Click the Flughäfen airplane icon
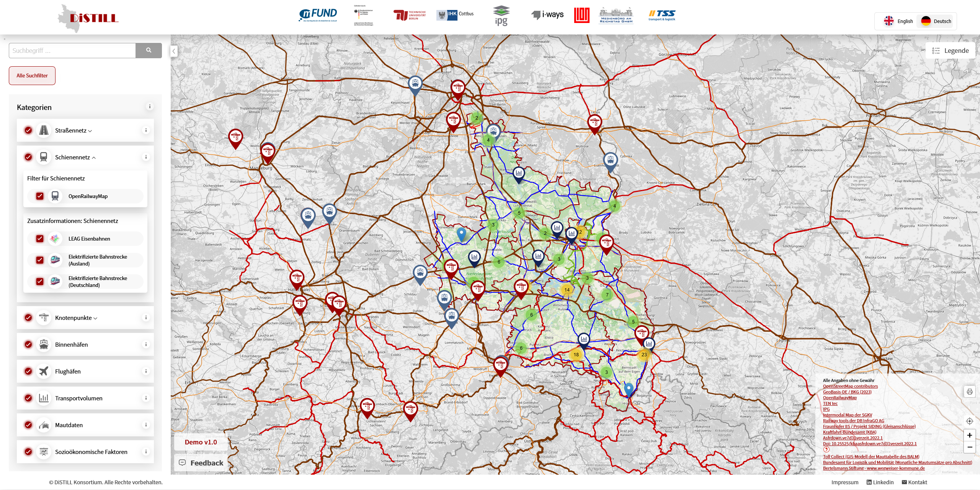The height and width of the screenshot is (490, 980). tap(44, 371)
